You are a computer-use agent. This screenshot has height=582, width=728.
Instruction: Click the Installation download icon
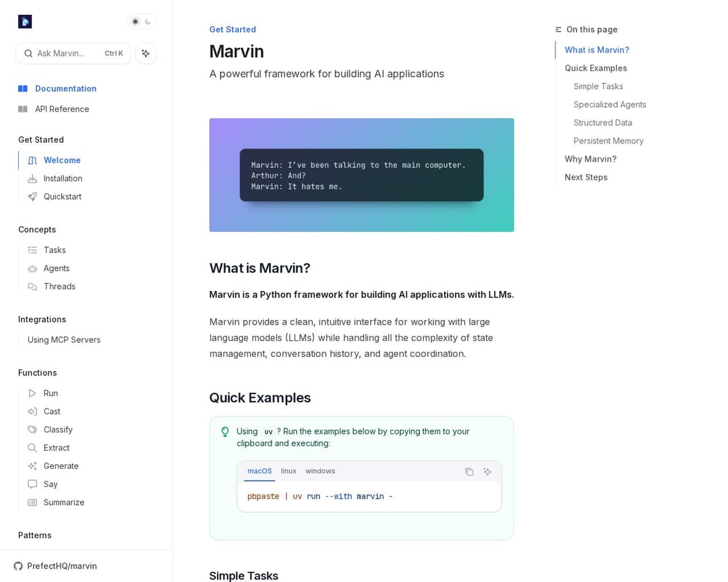click(x=32, y=179)
